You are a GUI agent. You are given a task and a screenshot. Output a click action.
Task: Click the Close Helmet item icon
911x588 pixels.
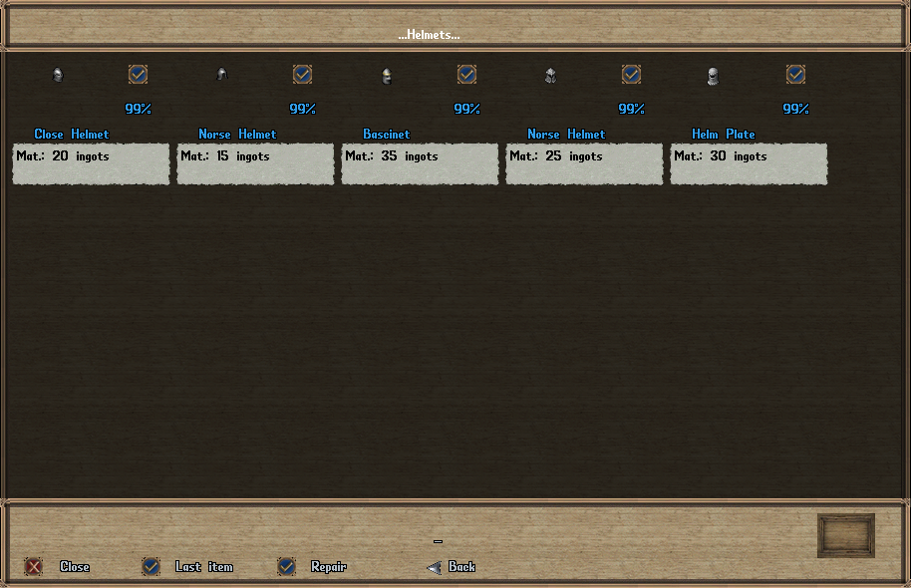[x=58, y=75]
